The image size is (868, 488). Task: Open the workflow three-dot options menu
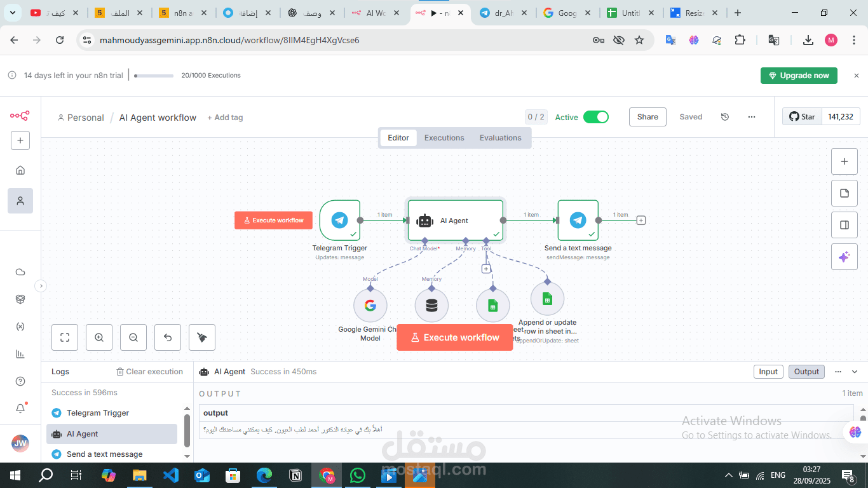[752, 117]
